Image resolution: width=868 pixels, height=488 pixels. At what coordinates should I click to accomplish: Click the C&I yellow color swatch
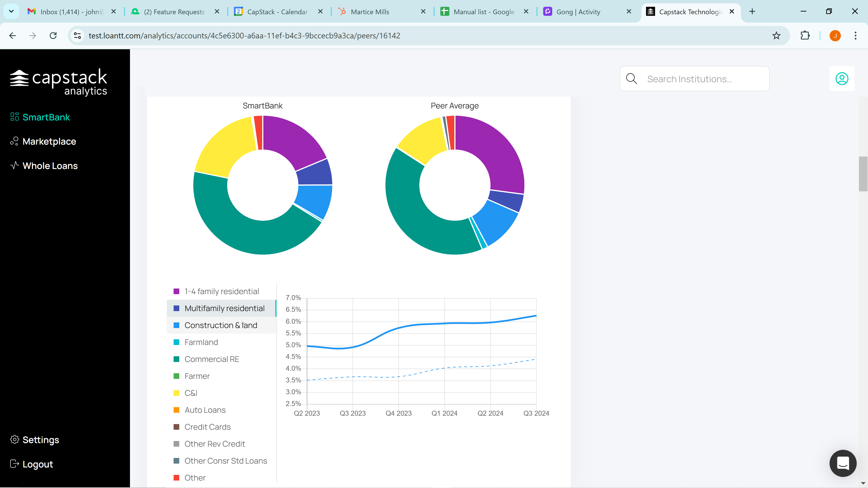(x=176, y=393)
